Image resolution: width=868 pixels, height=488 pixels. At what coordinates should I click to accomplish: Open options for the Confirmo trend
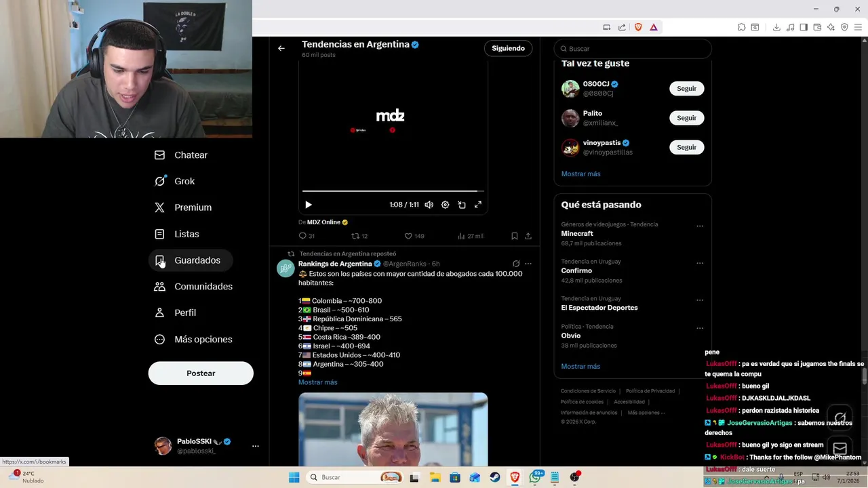(700, 264)
